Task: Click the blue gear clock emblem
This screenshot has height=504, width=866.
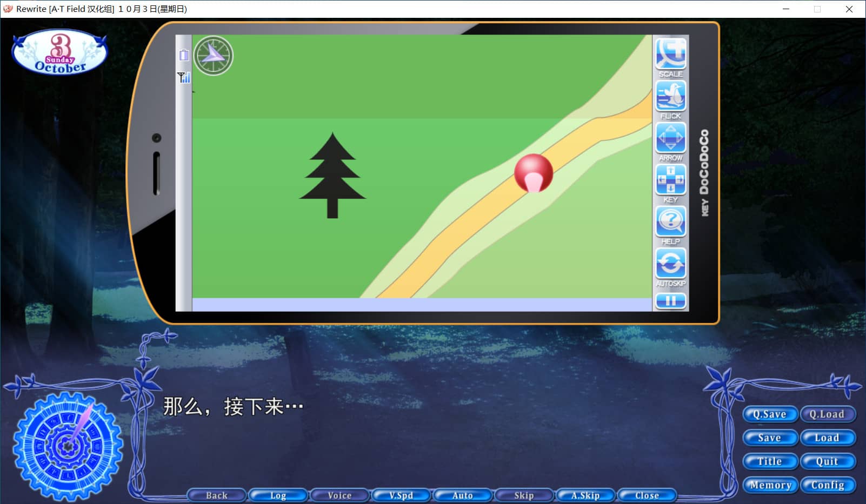Action: tap(68, 446)
